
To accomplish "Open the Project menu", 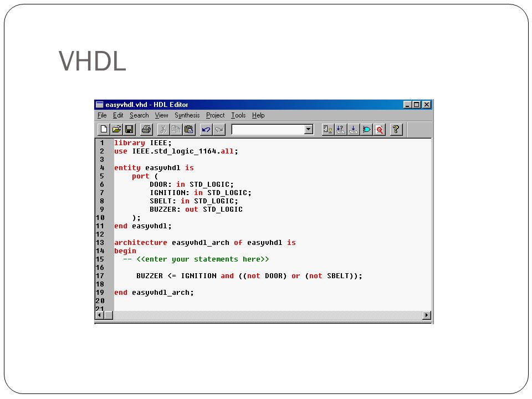I will [216, 115].
